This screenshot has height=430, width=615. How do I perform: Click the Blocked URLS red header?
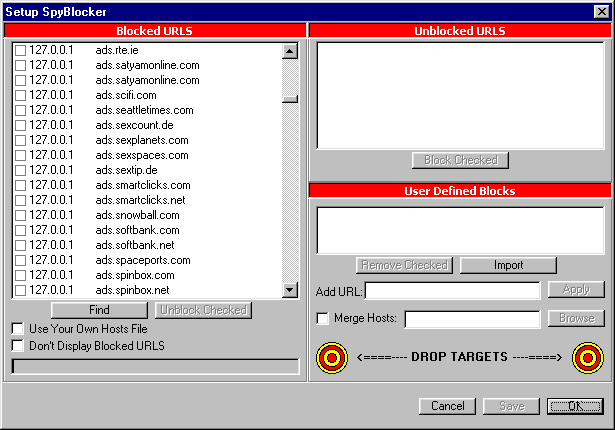click(155, 31)
